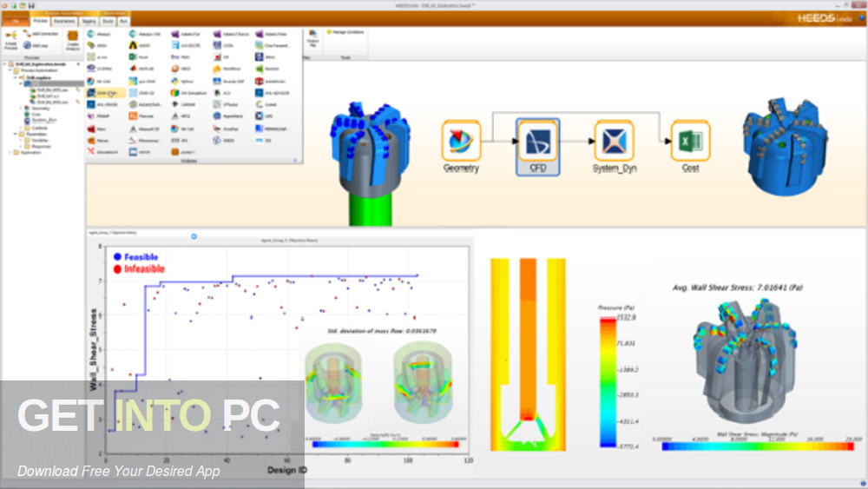Click the Geometry workflow node
This screenshot has height=489, width=868.
(x=461, y=147)
